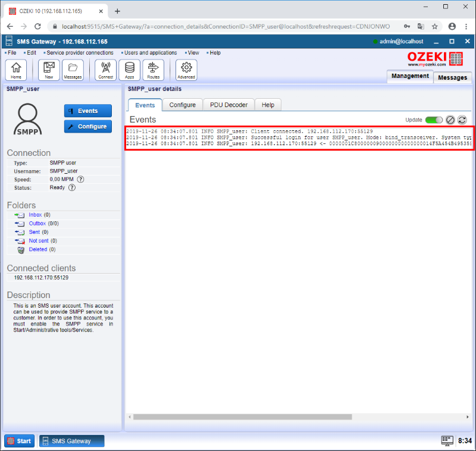Open the File menu

click(12, 53)
